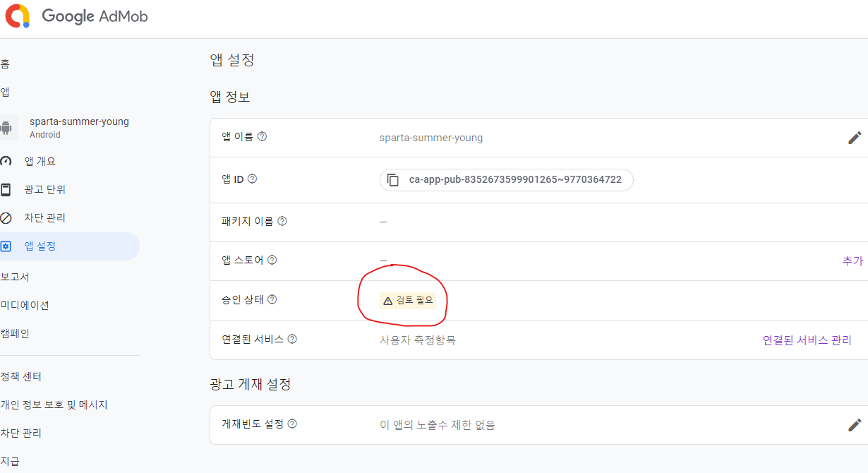
Task: Click the Android app icon for sparta-summer-young
Action: [6, 128]
